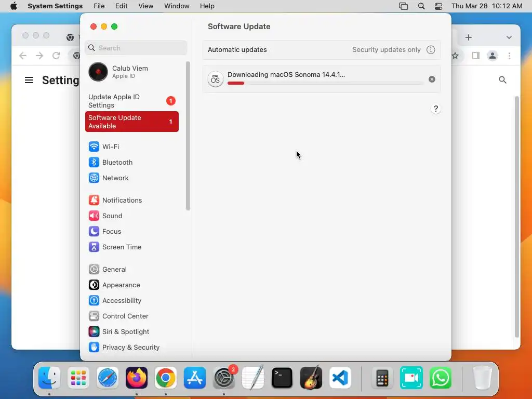
Task: Click Chrome back navigation arrow
Action: coord(23,56)
